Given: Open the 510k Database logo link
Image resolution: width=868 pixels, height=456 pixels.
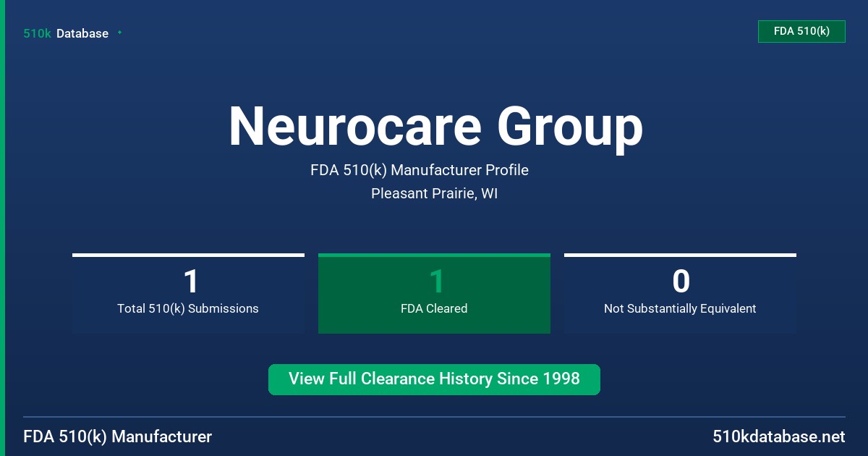Looking at the screenshot, I should click(66, 33).
